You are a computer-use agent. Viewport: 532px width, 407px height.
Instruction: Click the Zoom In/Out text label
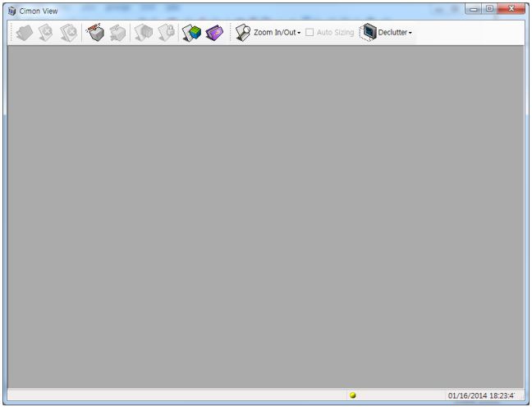pyautogui.click(x=274, y=33)
